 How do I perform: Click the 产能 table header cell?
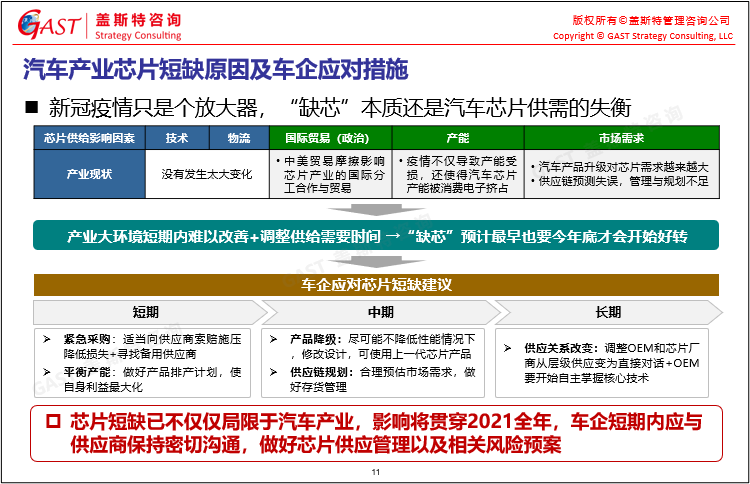coord(457,138)
